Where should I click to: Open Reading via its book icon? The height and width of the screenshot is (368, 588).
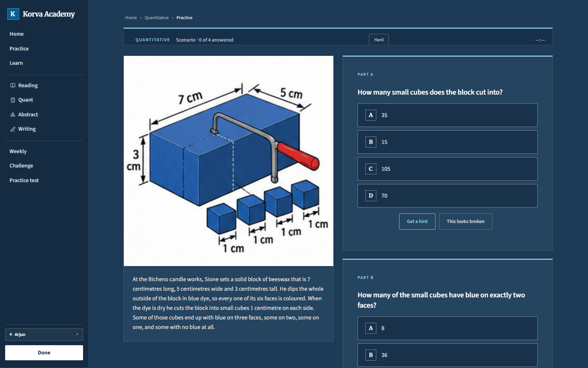13,85
